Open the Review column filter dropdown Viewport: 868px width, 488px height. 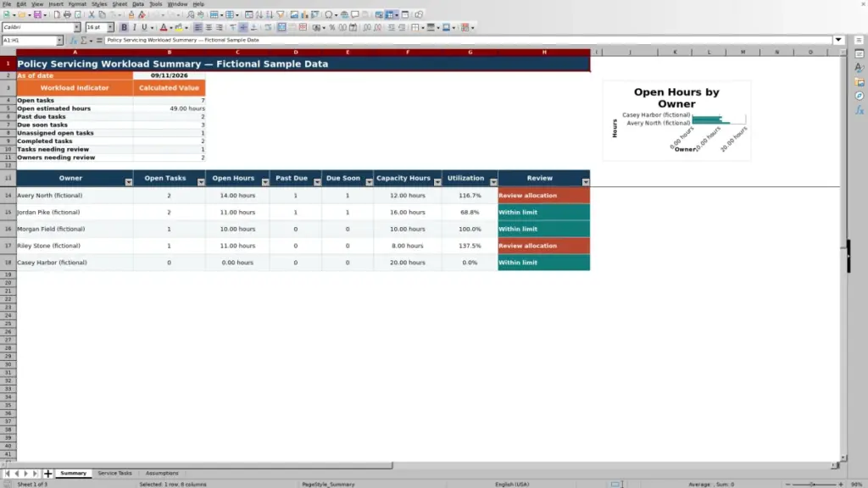[586, 182]
